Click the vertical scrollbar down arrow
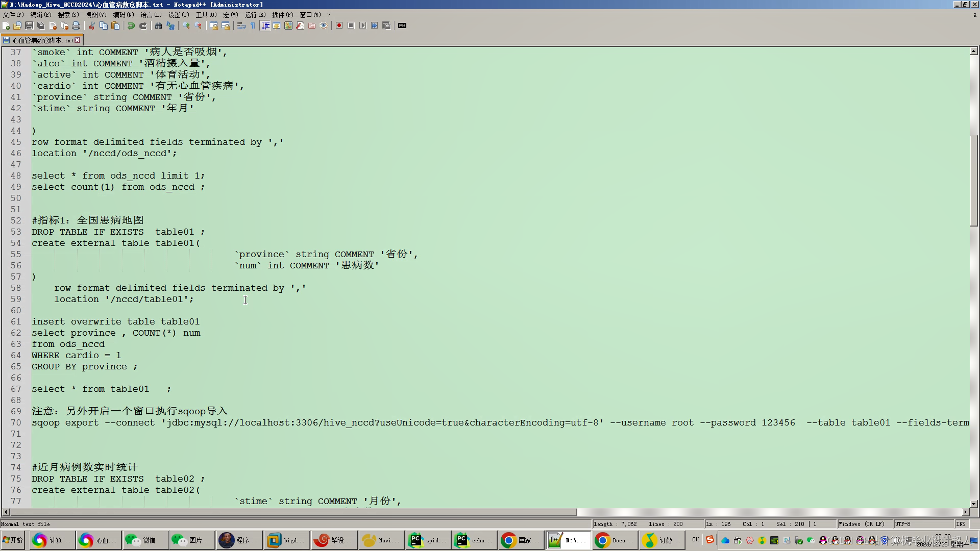The width and height of the screenshot is (980, 551). click(973, 504)
